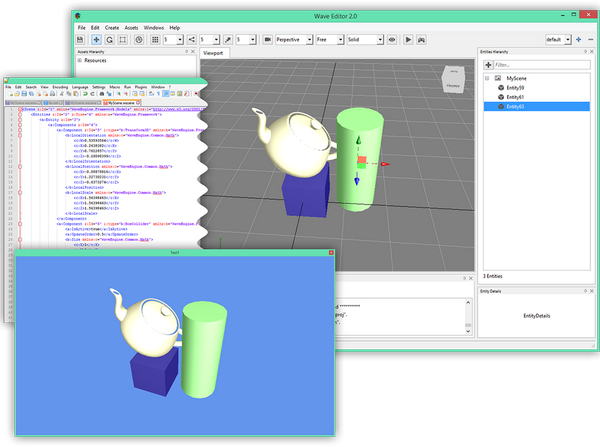Close the output panel
The height and width of the screenshot is (447, 600).
point(471,278)
